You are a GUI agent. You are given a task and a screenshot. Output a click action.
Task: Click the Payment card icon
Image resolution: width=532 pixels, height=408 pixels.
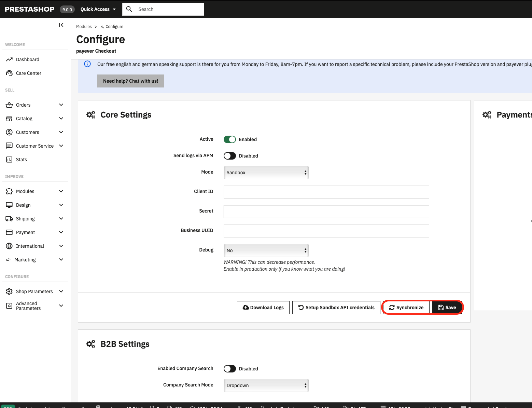[x=9, y=232]
